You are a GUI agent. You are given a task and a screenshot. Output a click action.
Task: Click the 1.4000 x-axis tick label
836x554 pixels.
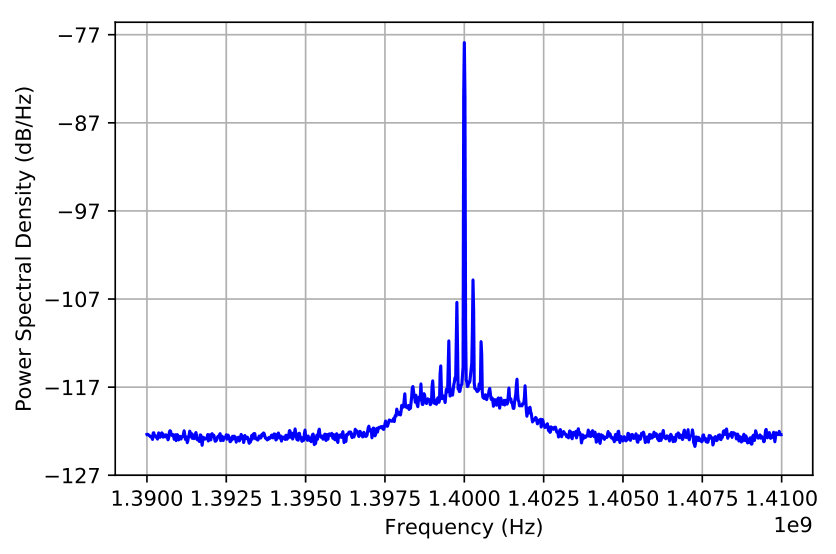464,499
